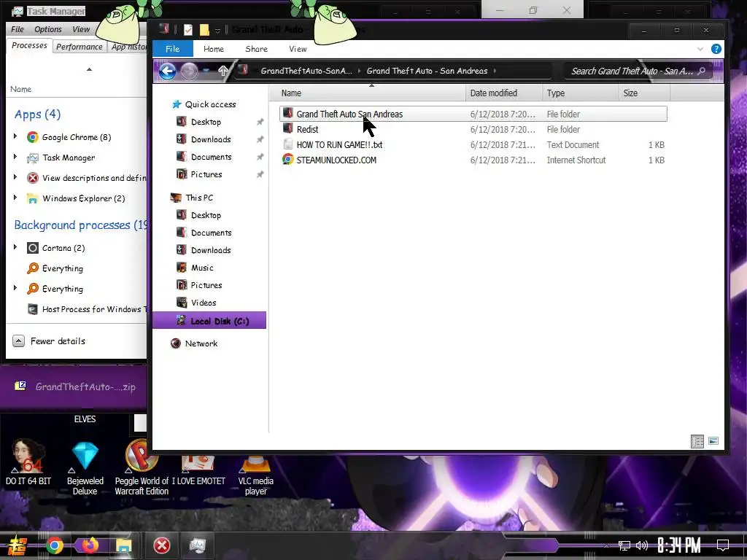Open customize quick access toolbar dropdown
Screen dimensions: 747x560
(217, 31)
